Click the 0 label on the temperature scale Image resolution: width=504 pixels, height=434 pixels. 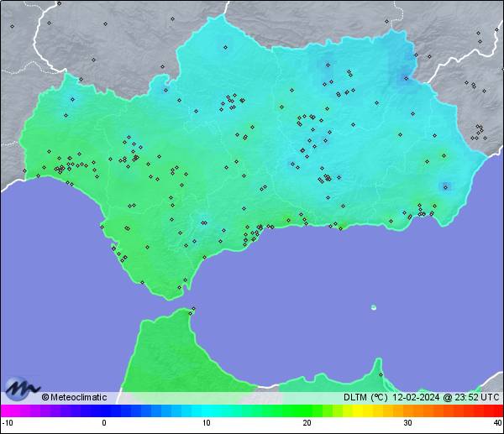(x=104, y=422)
